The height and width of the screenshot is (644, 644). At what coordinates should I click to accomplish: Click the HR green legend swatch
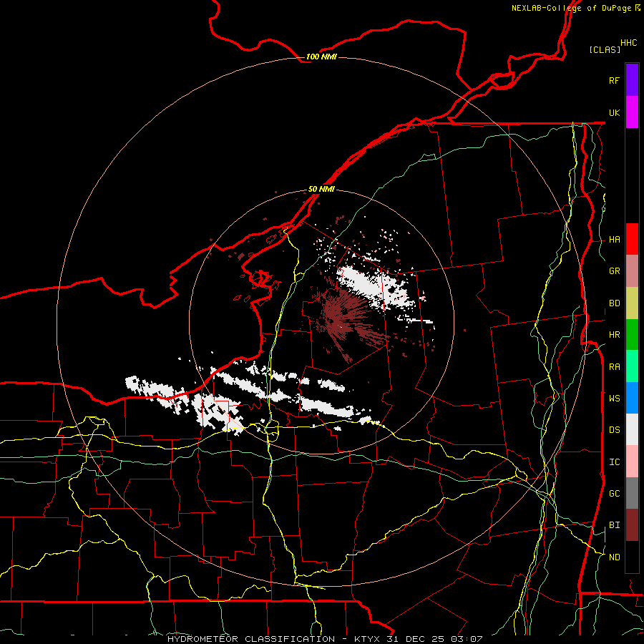[x=632, y=335]
